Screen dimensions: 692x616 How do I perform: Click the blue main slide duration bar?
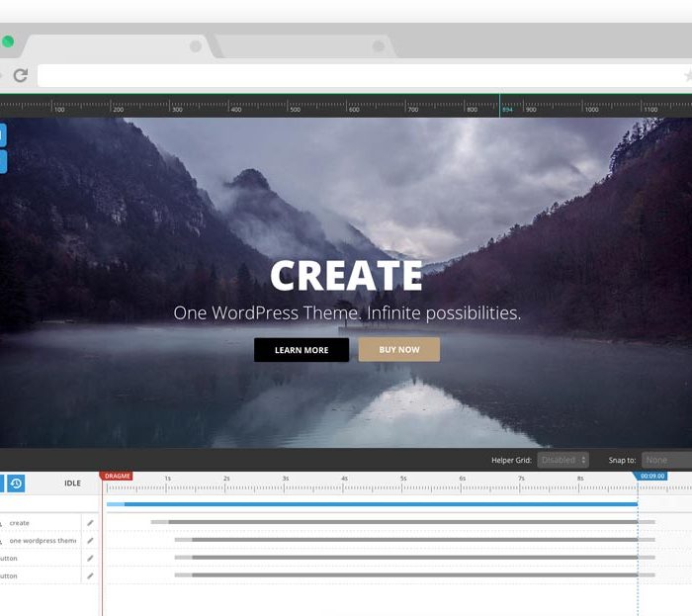coord(372,504)
